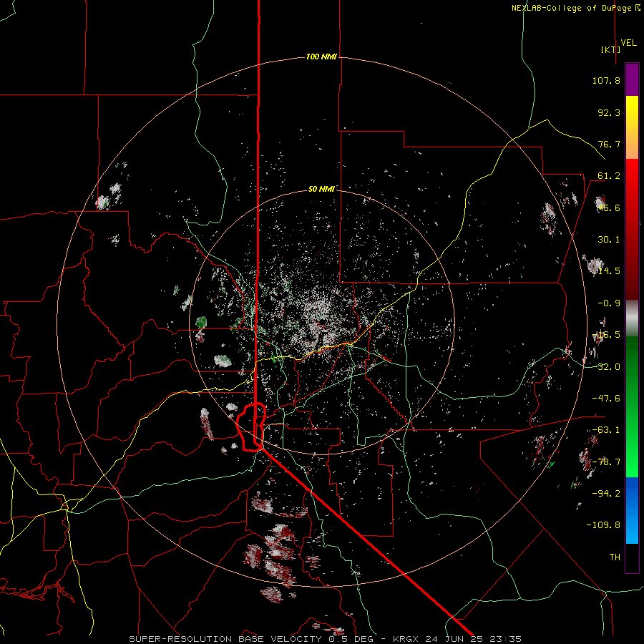
Task: Pick the gray near-zero segment of the colorbar
Action: 632,318
